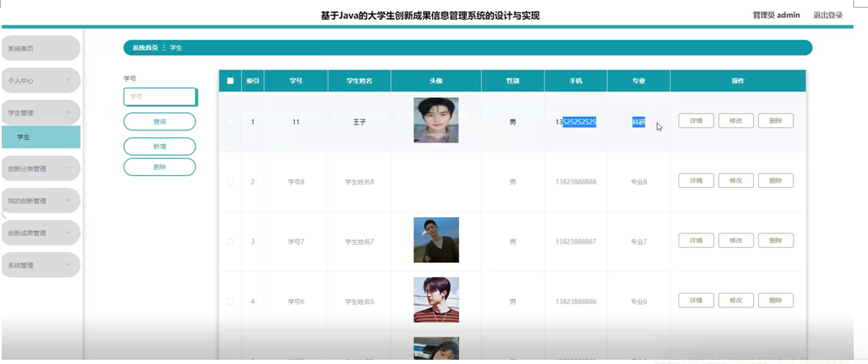
Task: Click the 操作 column header
Action: (738, 81)
